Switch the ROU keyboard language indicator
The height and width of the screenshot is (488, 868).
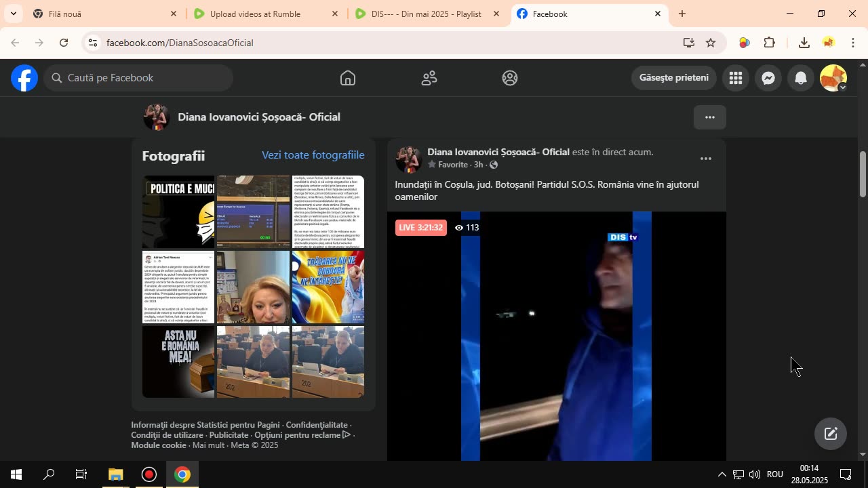click(x=775, y=474)
